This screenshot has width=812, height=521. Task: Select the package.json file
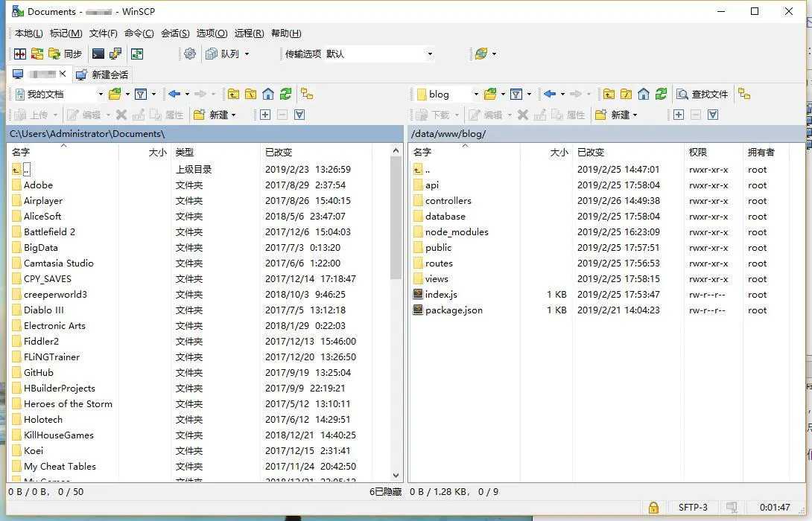(454, 310)
